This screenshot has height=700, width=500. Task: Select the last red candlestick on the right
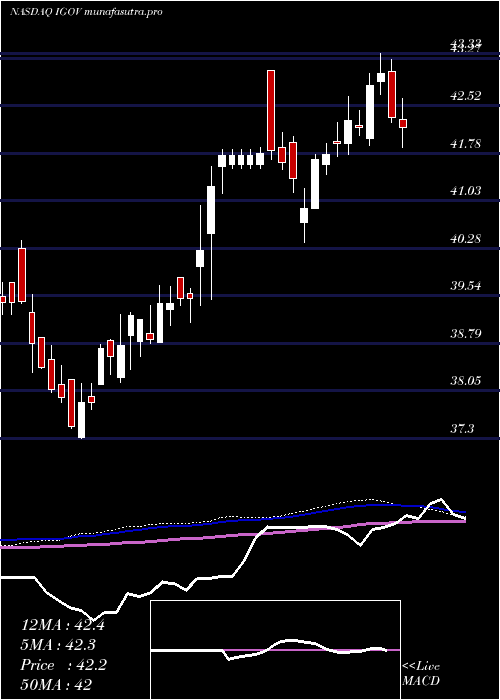click(x=403, y=123)
